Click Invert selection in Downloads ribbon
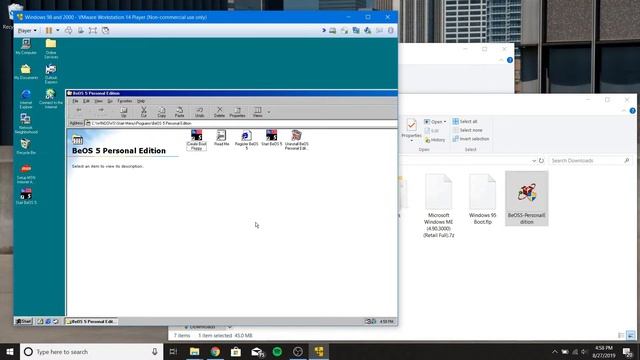 click(471, 139)
